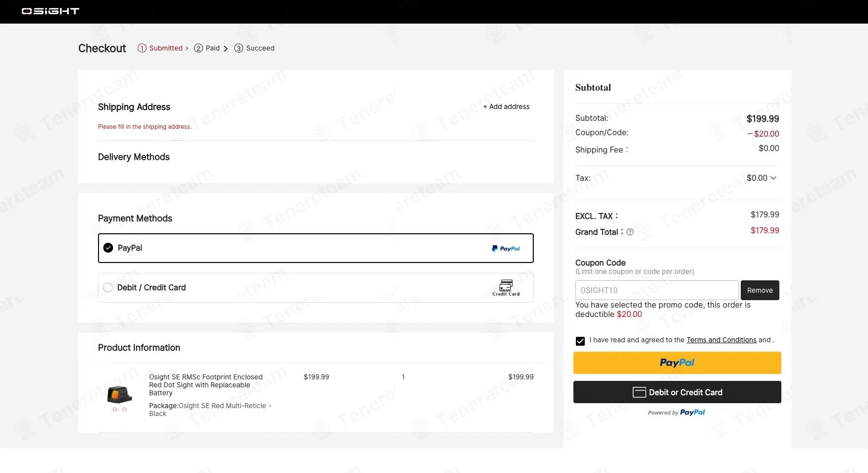Viewport: 868px width, 473px height.
Task: Click the Subtotal $199.99 amount
Action: pyautogui.click(x=763, y=119)
